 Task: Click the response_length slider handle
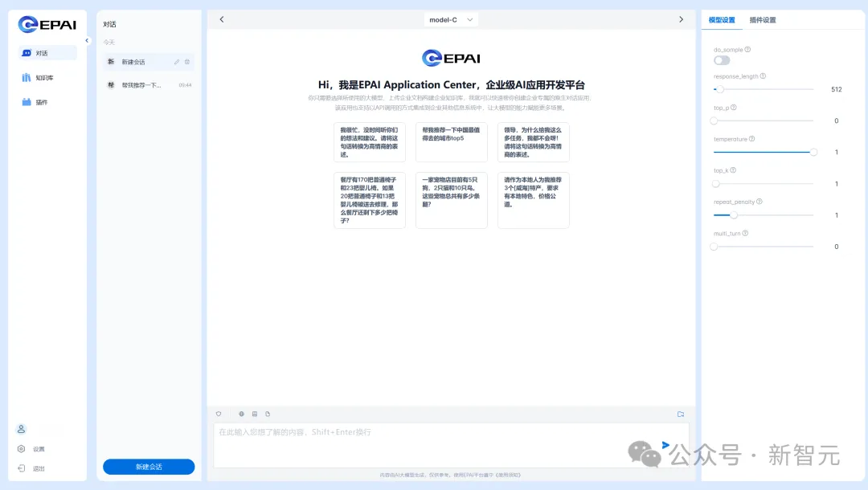point(720,89)
